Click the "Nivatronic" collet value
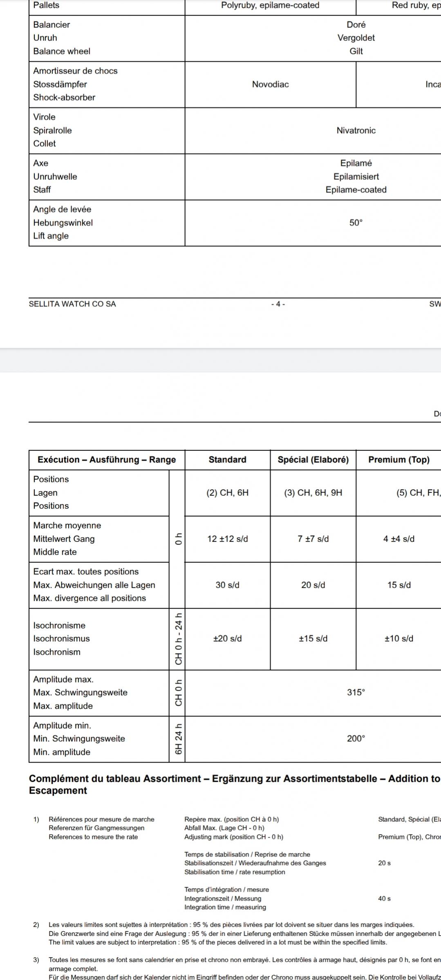The height and width of the screenshot is (980, 441). (x=356, y=130)
